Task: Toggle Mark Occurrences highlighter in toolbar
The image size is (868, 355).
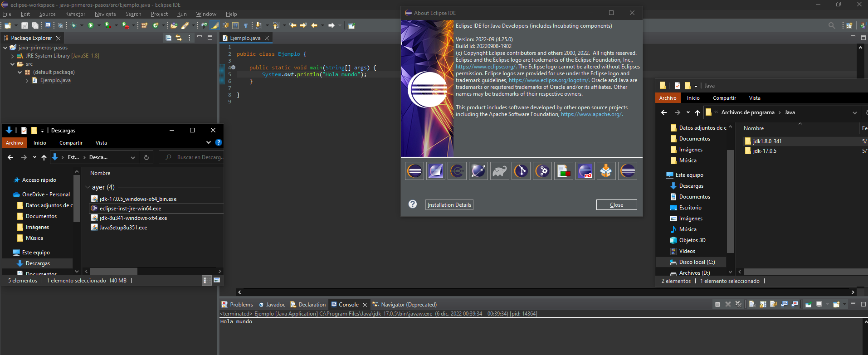Action: [215, 25]
